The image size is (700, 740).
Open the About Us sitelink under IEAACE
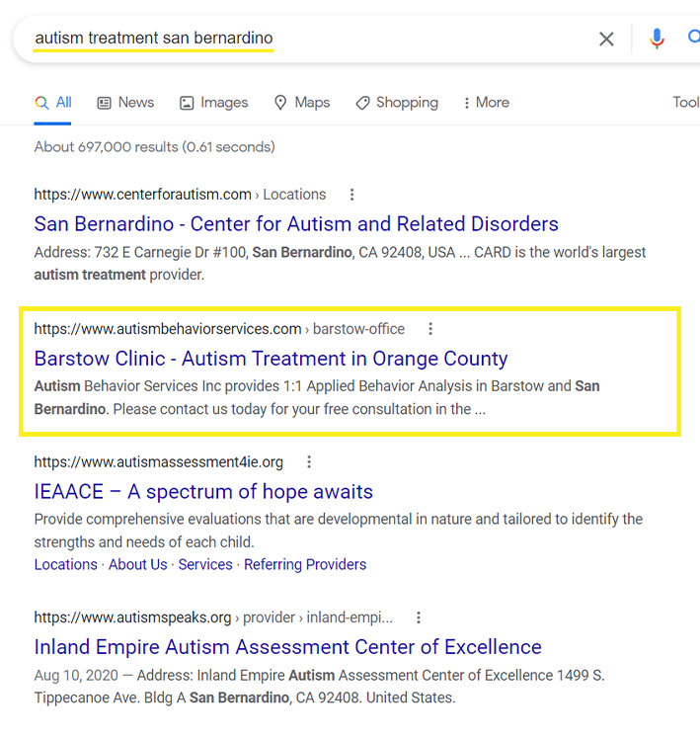coord(138,564)
